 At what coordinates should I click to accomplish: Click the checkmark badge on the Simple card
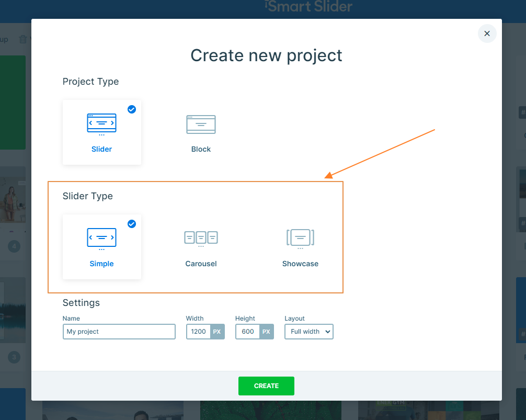click(x=131, y=224)
